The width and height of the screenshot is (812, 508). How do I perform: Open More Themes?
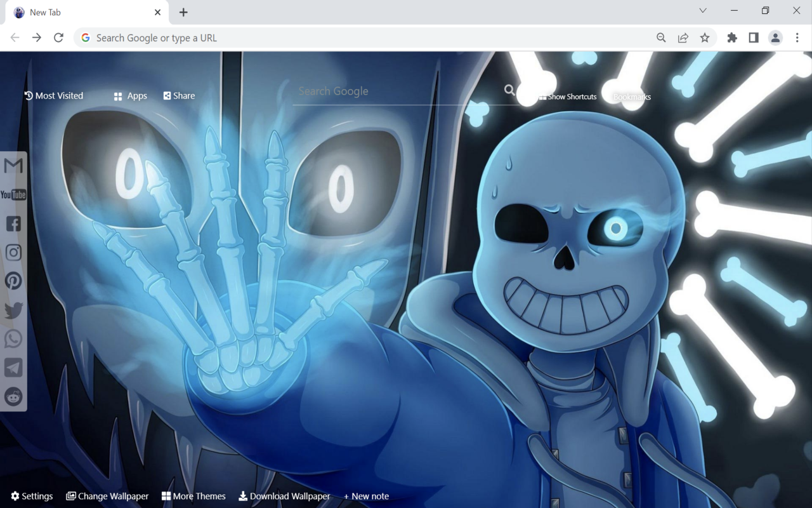tap(193, 496)
